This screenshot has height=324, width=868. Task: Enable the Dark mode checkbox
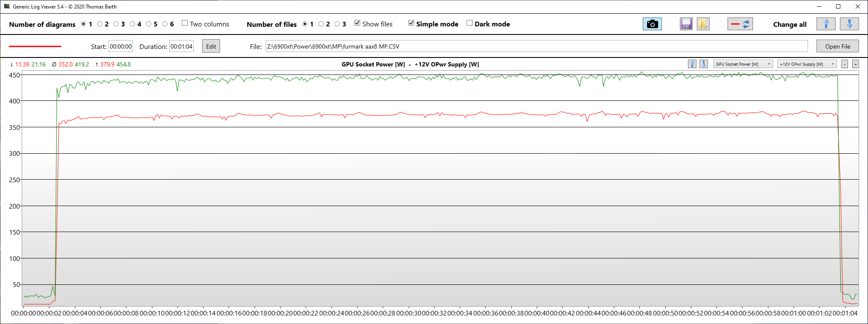470,23
